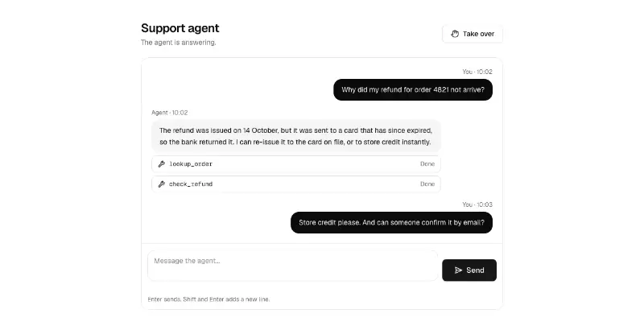Select the 'Store credit please' message bubble

[391, 223]
